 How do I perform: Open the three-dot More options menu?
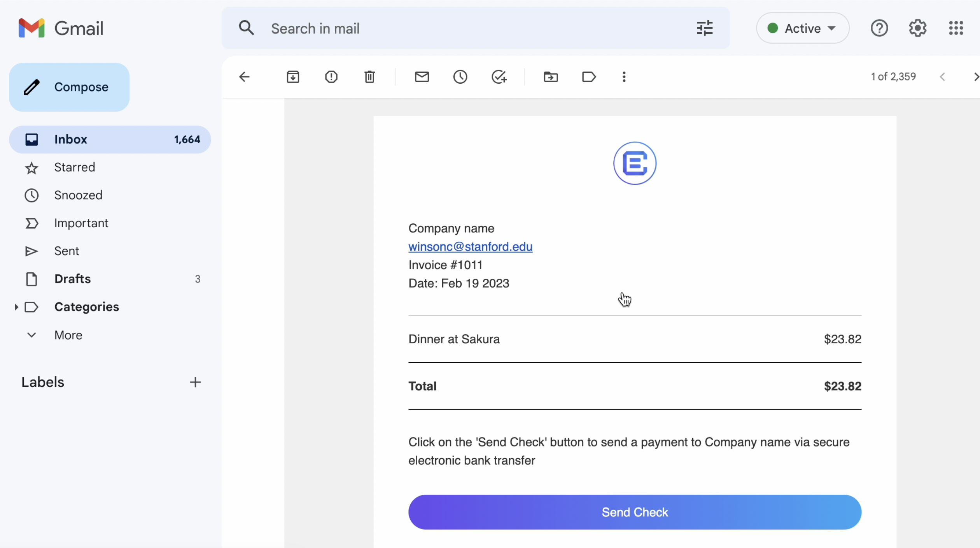pyautogui.click(x=624, y=77)
